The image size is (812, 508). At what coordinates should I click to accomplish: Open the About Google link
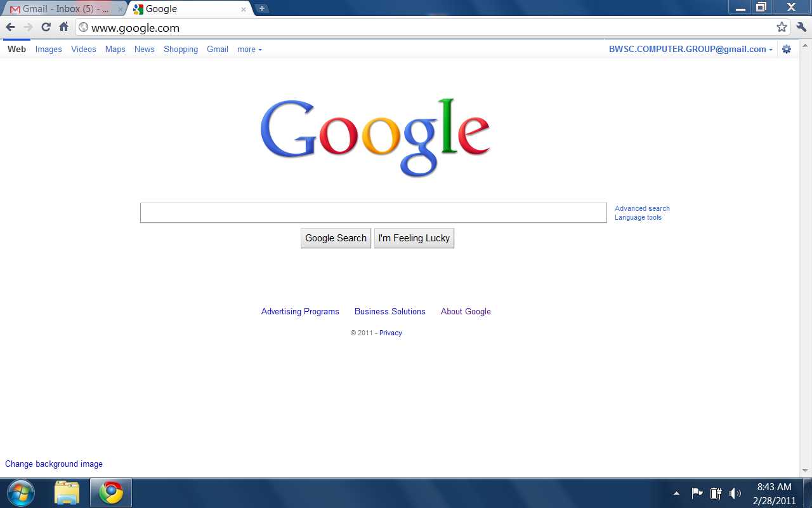point(466,311)
